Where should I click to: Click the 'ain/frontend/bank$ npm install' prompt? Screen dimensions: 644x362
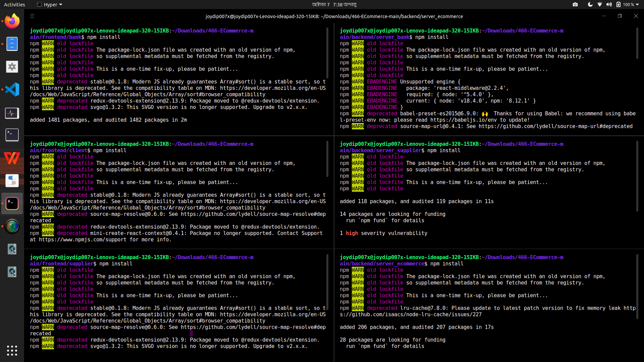tap(75, 37)
